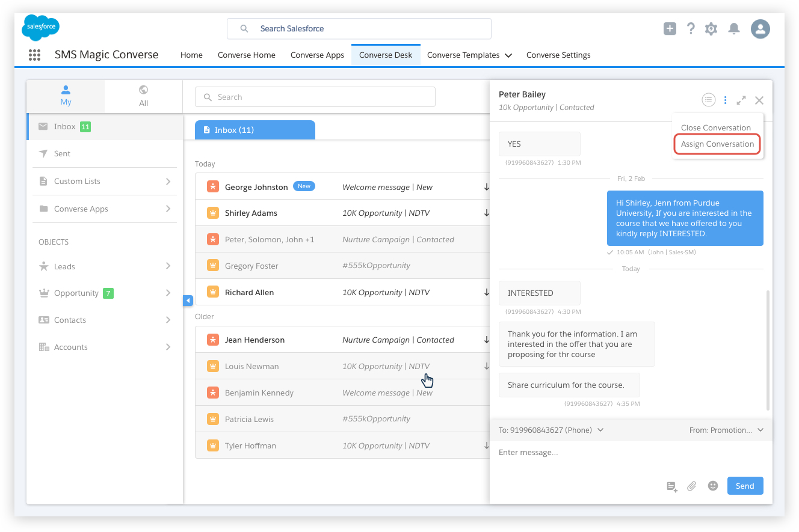Click the INTERESTED message bubble
Viewport: 799px width, 532px height.
point(540,293)
